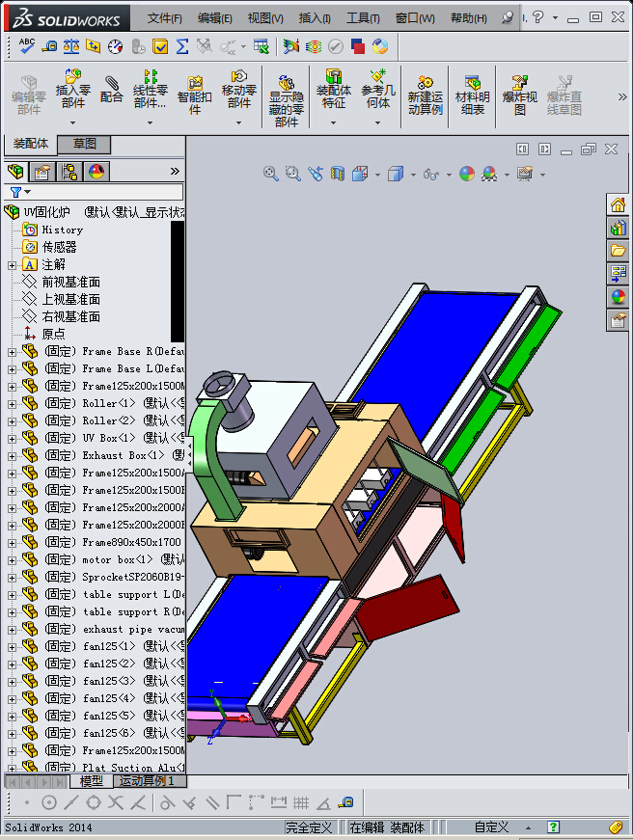
Task: Toggle the Section View icon
Action: tap(338, 174)
